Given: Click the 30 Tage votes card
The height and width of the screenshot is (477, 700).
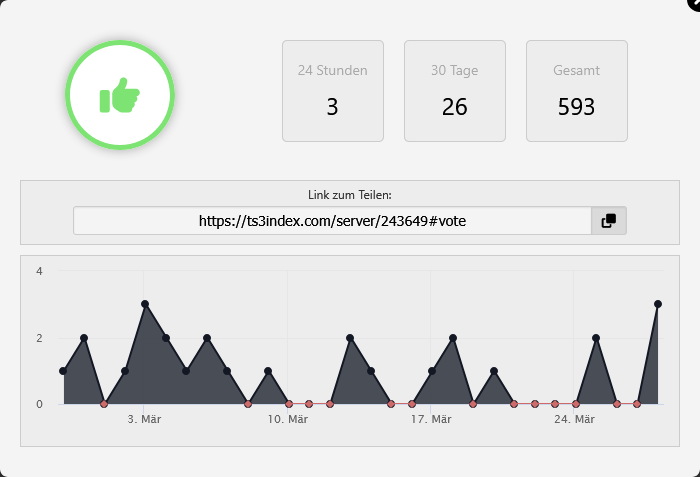Looking at the screenshot, I should tap(455, 91).
